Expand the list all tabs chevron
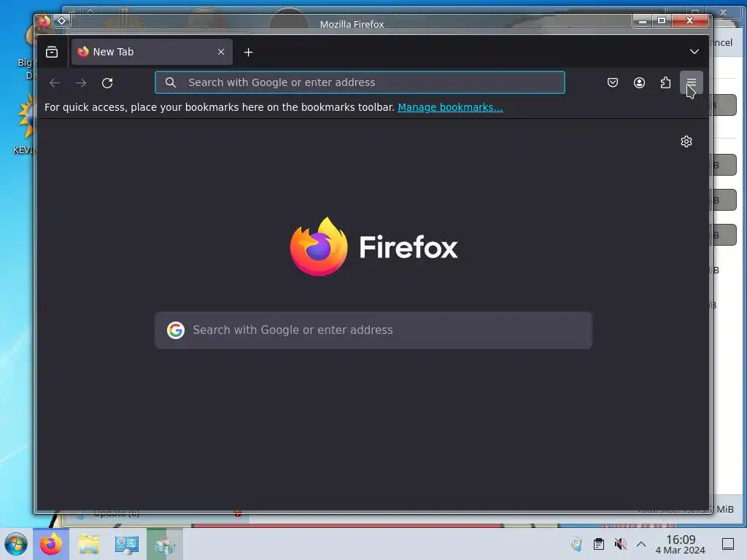Image resolution: width=747 pixels, height=560 pixels. [694, 52]
